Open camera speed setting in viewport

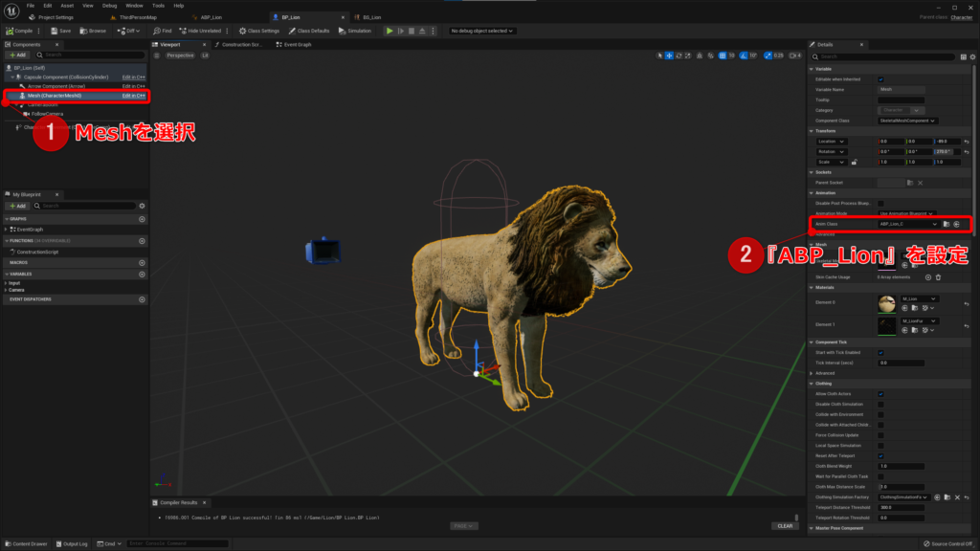(795, 55)
